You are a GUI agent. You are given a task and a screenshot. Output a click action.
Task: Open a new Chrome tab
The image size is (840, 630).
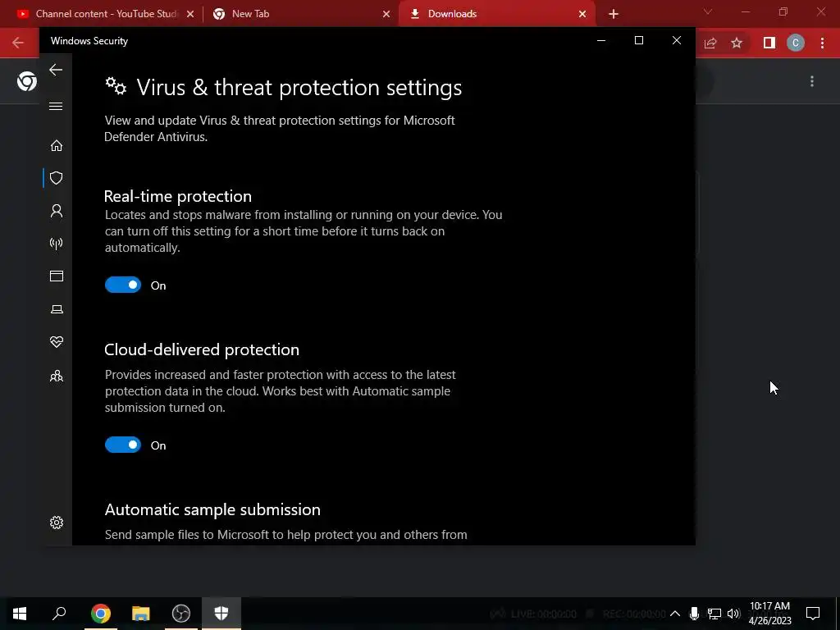pos(614,14)
